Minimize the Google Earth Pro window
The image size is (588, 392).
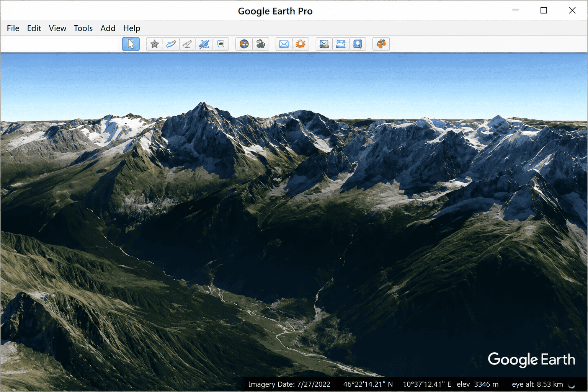[x=516, y=10]
